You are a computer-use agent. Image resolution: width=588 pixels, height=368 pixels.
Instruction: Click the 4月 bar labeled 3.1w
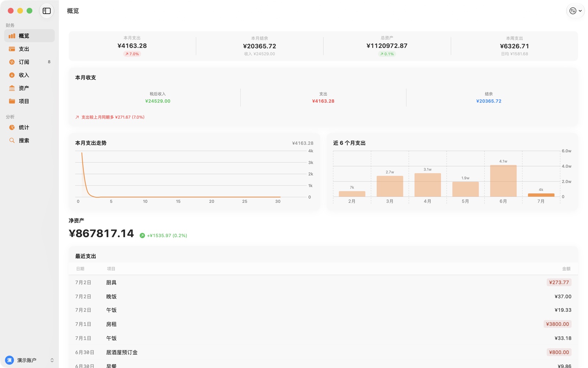coord(427,185)
